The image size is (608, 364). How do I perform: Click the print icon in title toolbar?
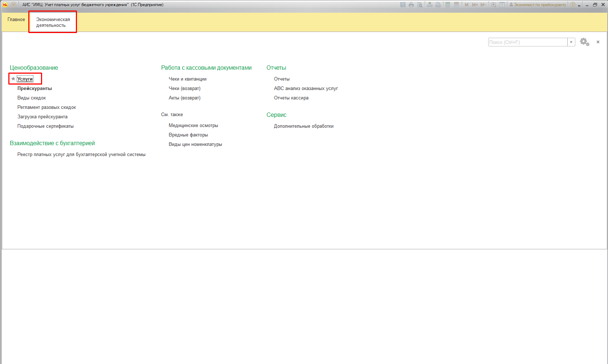pos(411,5)
